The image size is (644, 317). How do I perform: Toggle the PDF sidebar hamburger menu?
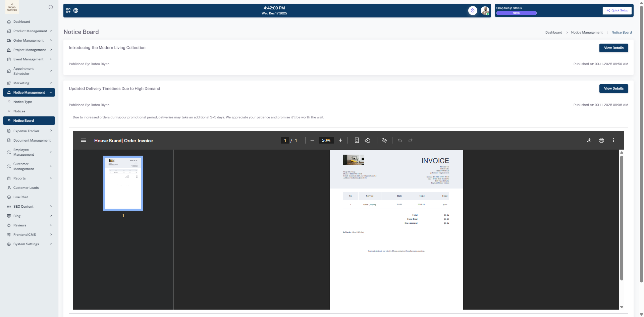(84, 140)
